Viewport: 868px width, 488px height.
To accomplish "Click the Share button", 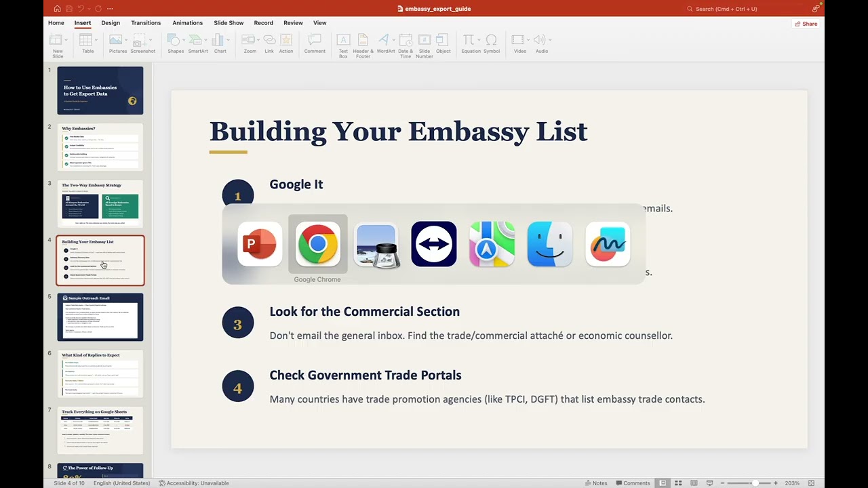I will coord(806,24).
